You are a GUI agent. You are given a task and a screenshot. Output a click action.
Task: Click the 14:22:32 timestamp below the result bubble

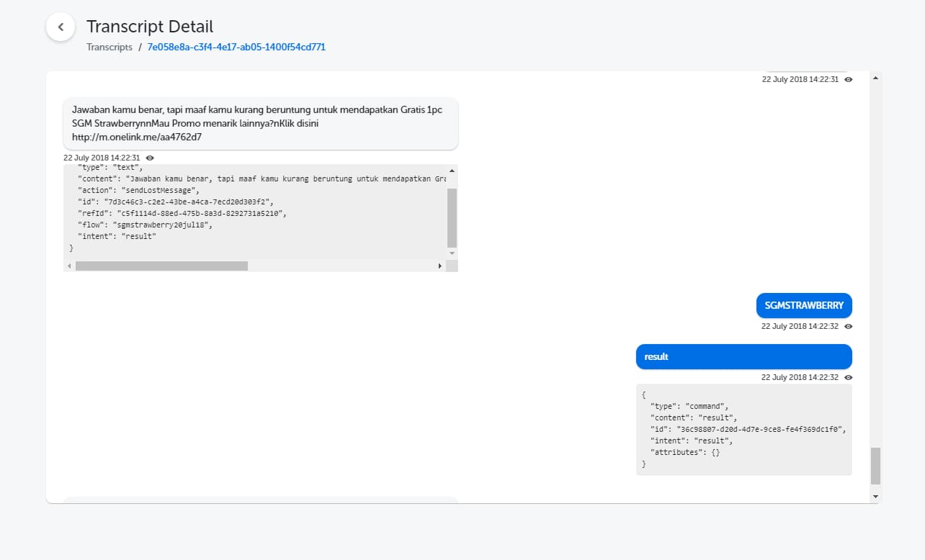click(800, 377)
